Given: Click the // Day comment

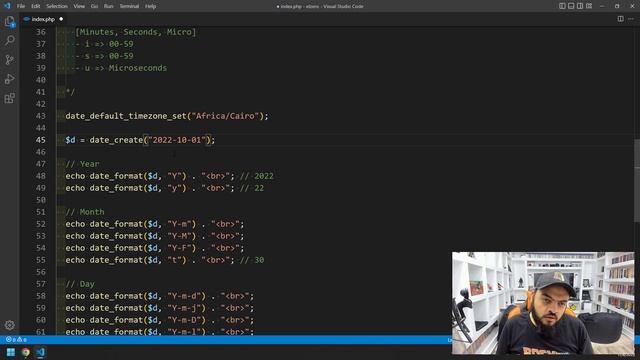Looking at the screenshot, I should 80,284.
